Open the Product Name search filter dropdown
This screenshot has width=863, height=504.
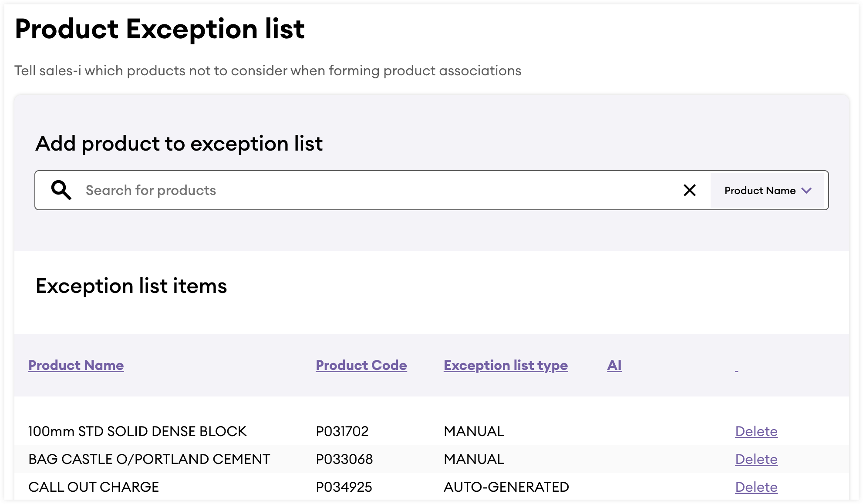click(x=760, y=191)
